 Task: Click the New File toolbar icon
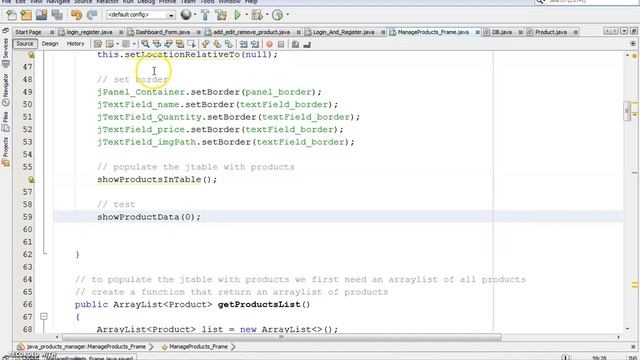[x=11, y=15]
